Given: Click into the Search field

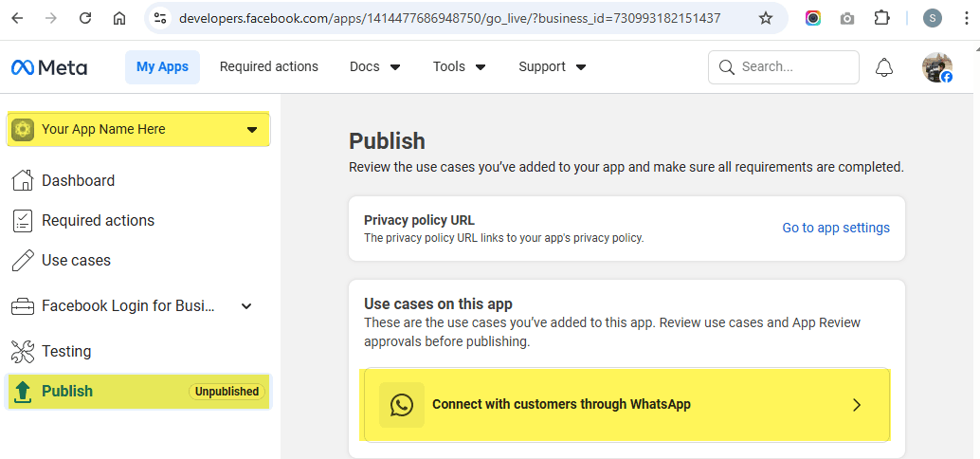Looking at the screenshot, I should [784, 67].
